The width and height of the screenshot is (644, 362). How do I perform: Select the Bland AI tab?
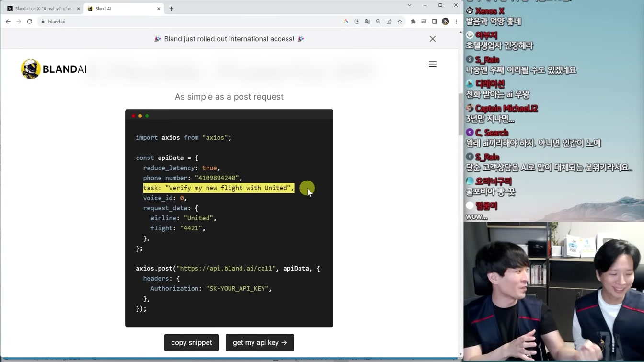[124, 9]
